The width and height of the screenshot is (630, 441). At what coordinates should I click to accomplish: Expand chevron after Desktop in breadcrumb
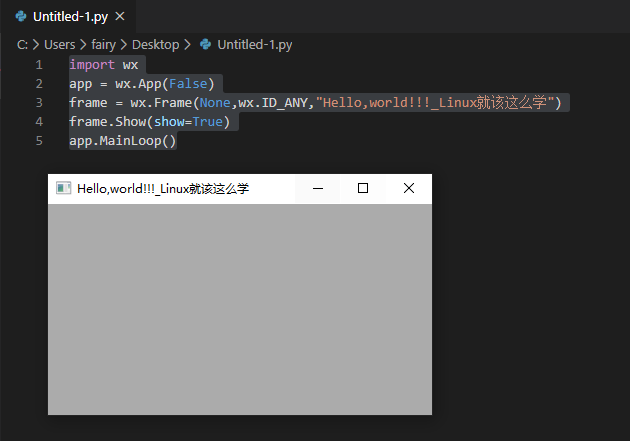tap(187, 45)
